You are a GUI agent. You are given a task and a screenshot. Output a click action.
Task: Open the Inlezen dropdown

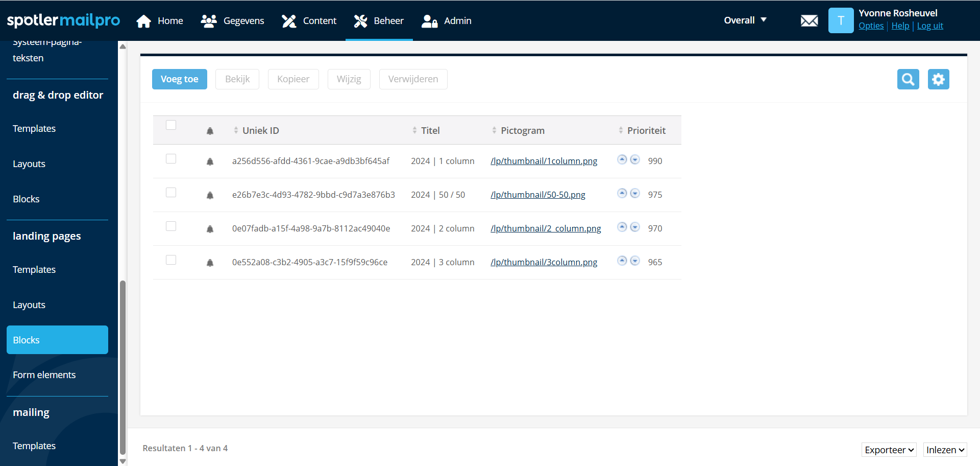click(x=945, y=450)
